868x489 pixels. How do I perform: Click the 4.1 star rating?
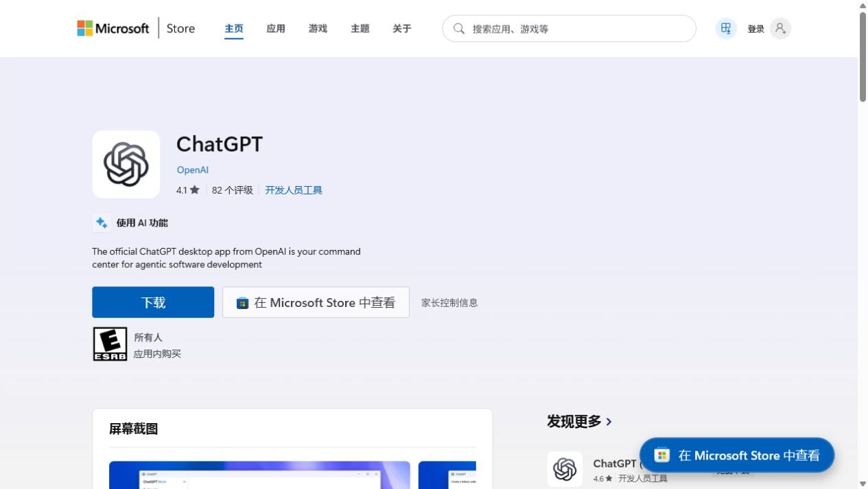[187, 190]
